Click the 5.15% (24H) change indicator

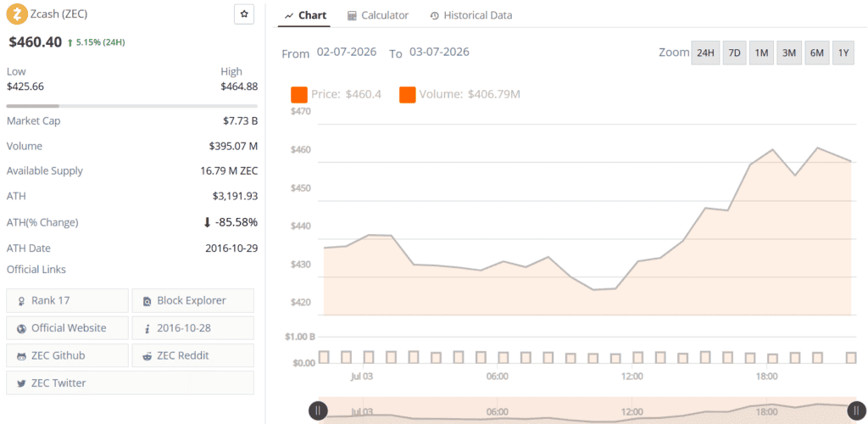(96, 42)
